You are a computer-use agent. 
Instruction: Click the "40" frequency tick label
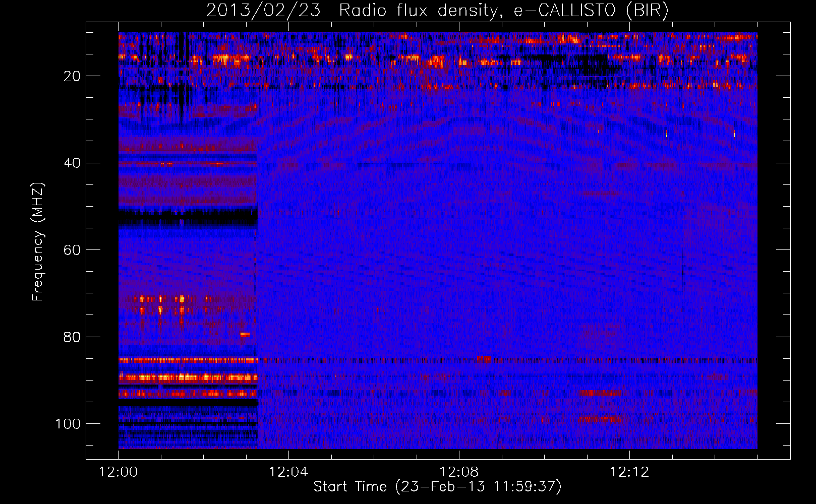pyautogui.click(x=72, y=163)
